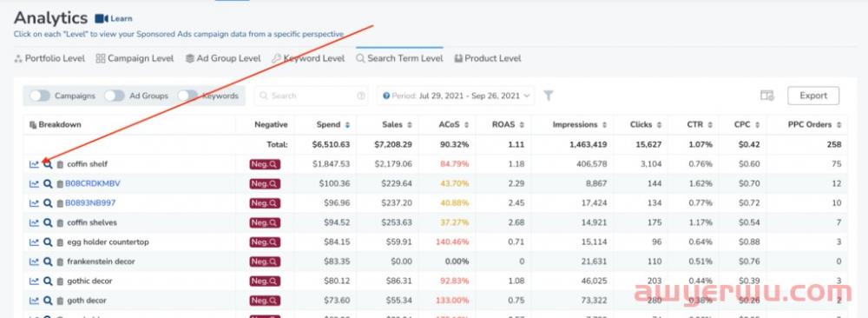This screenshot has width=868, height=318.
Task: Open the filter funnel icon
Action: click(x=548, y=96)
